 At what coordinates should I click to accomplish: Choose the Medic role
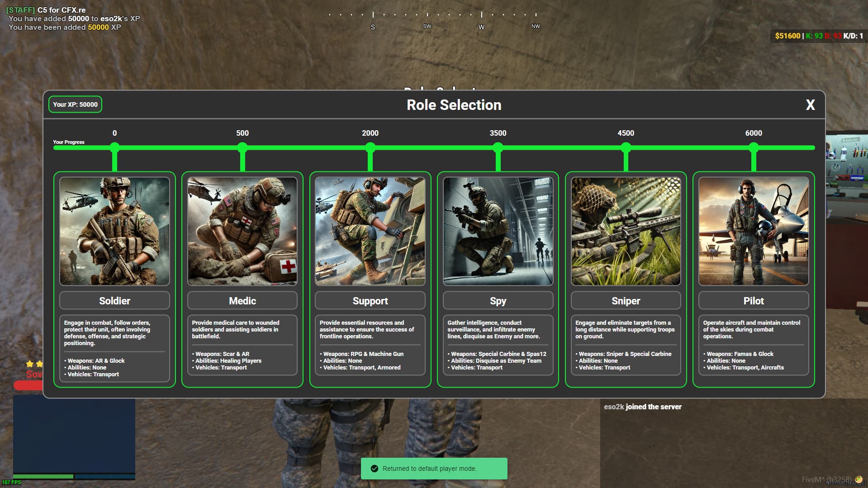click(x=242, y=231)
